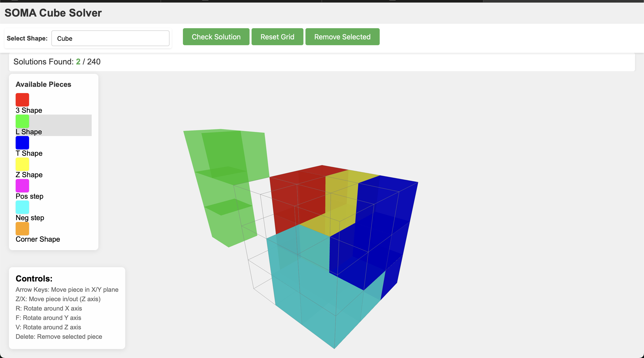Click the "Available Pieces" heading
This screenshot has height=358, width=644.
pyautogui.click(x=43, y=85)
